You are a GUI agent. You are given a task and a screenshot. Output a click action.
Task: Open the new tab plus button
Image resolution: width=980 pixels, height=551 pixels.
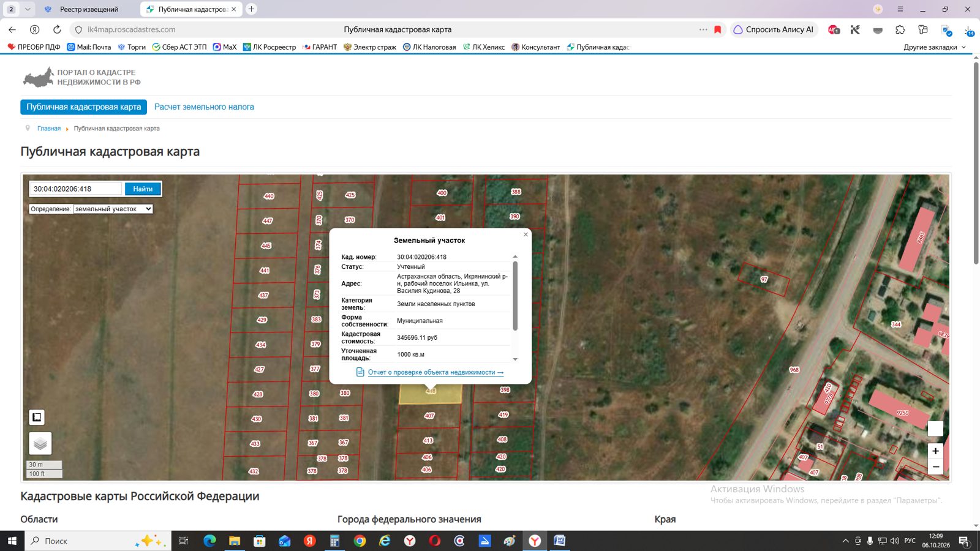click(x=251, y=9)
